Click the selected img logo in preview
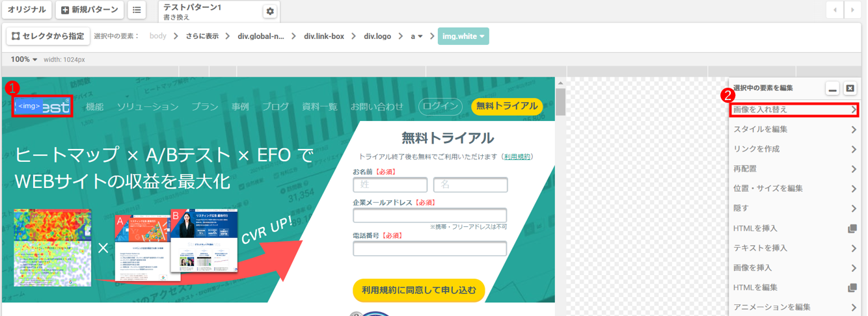Image resolution: width=868 pixels, height=316 pixels. (42, 106)
